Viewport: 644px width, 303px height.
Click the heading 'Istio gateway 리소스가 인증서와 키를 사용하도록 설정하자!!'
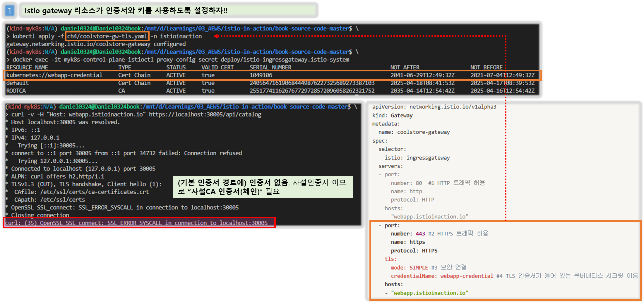pyautogui.click(x=126, y=11)
